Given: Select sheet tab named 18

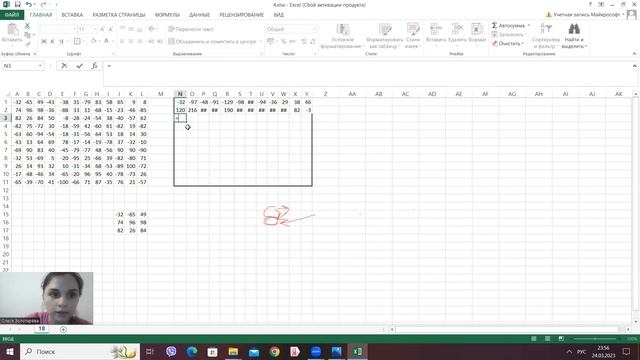Looking at the screenshot, I should pyautogui.click(x=42, y=329).
